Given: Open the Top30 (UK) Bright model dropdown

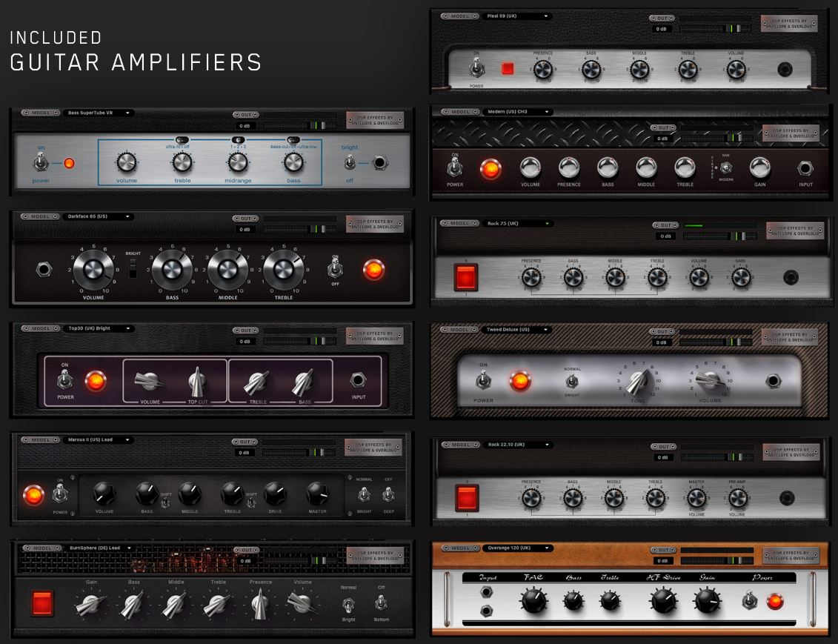Looking at the screenshot, I should tap(99, 328).
